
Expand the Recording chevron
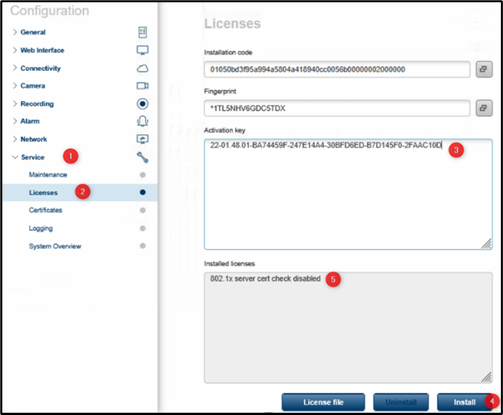click(x=15, y=104)
